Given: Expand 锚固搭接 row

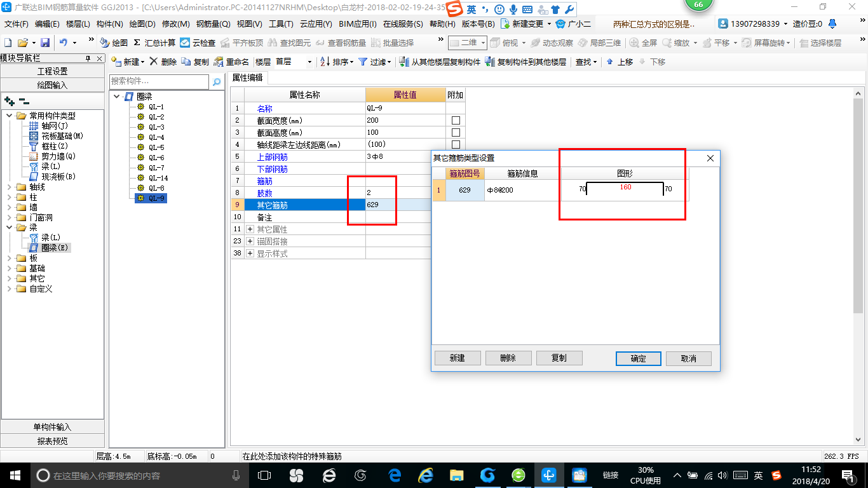Looking at the screenshot, I should [x=250, y=241].
